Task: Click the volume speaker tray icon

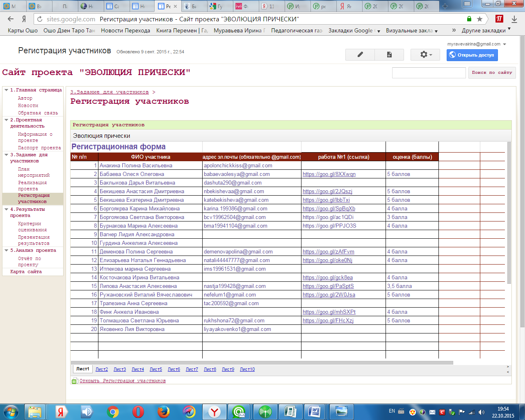Action: [x=481, y=412]
